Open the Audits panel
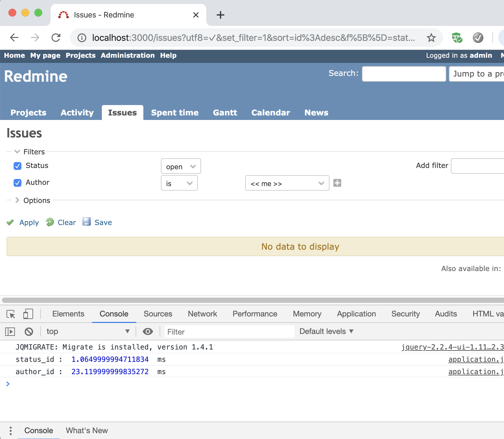Viewport: 504px width, 439px height. pos(446,314)
